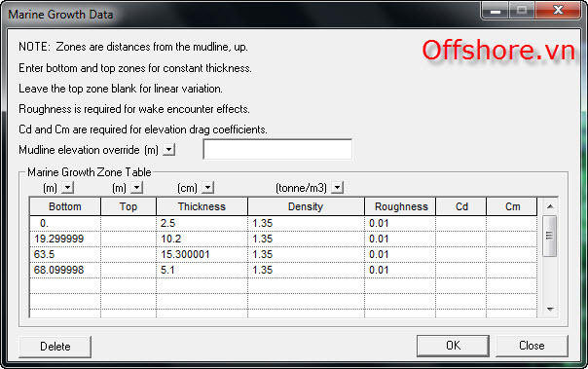Viewport: 588px width, 369px height.
Task: Minimize the Marine Growth Data window
Action: [x=495, y=10]
